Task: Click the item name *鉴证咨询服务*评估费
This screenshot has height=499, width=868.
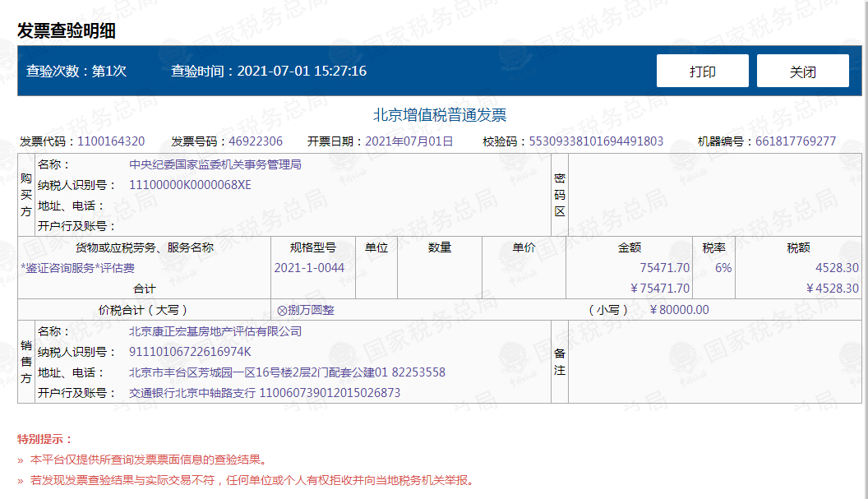Action: click(78, 268)
